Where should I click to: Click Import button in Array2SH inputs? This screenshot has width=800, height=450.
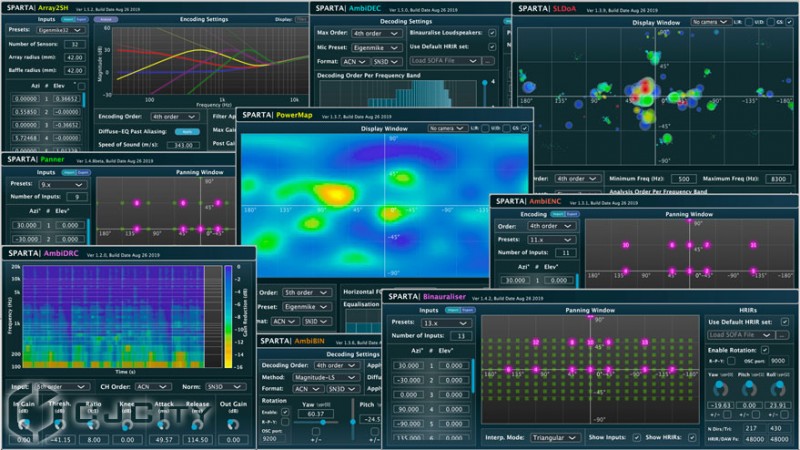click(x=68, y=19)
